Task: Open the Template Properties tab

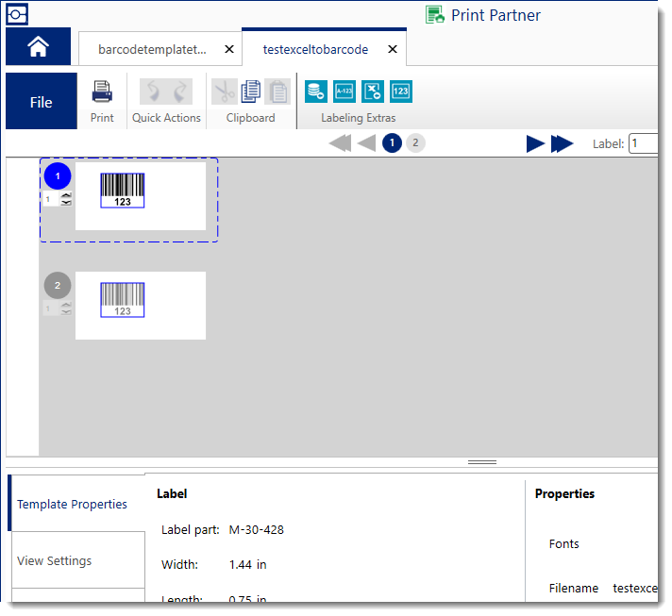Action: pyautogui.click(x=77, y=504)
